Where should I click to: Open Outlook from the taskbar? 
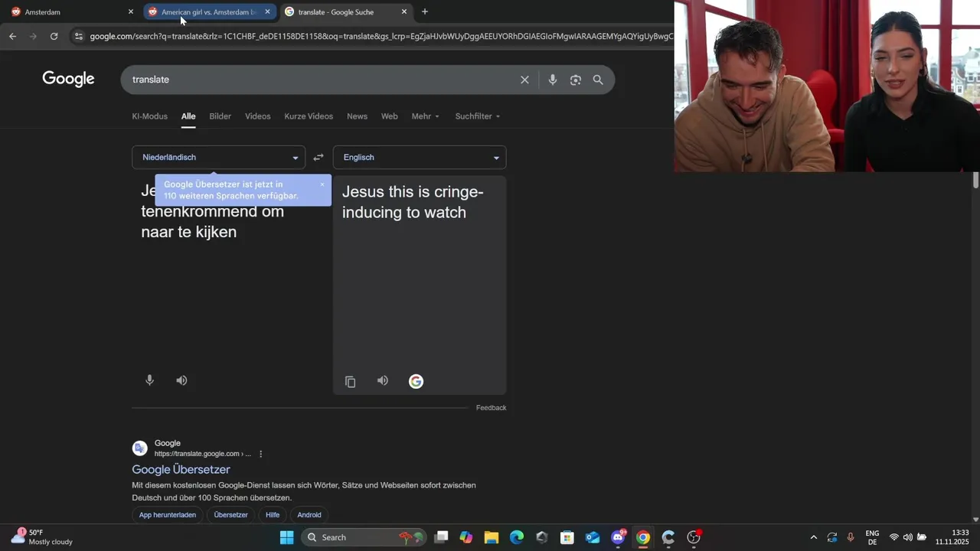593,537
